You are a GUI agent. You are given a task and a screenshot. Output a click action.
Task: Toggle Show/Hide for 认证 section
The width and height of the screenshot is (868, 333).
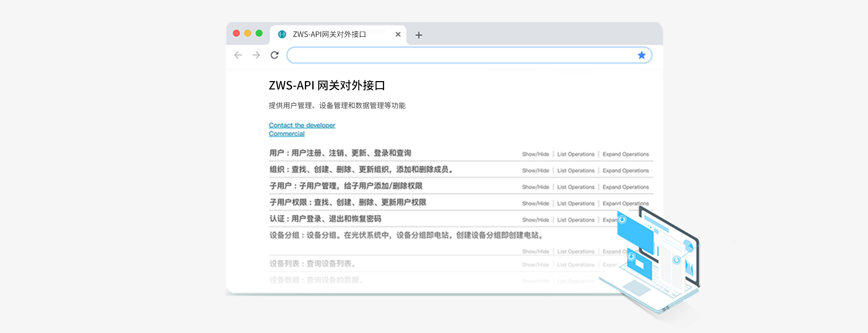(535, 220)
